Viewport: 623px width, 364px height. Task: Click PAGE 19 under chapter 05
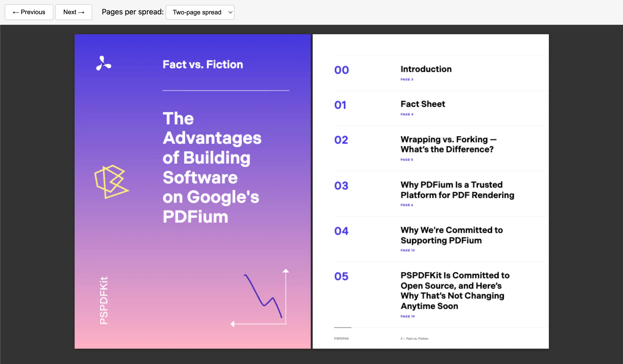point(407,316)
